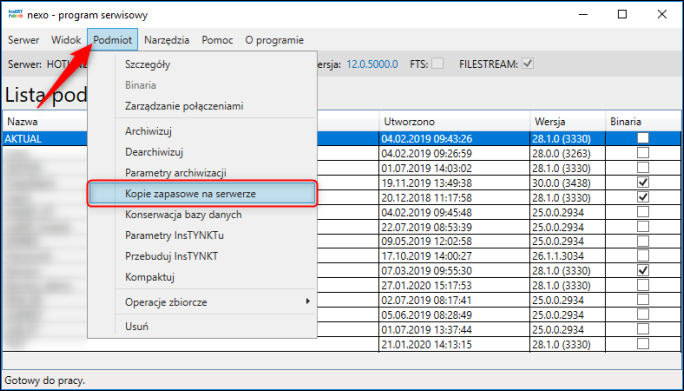Check Binaria for 27.01.2020 15:17:53 row
Viewport: 684px width, 391px height.
click(643, 285)
